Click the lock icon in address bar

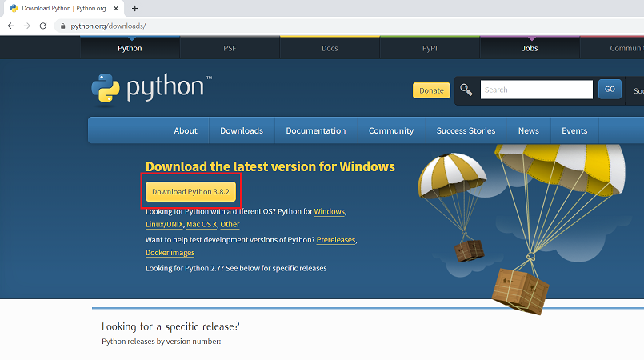[63, 26]
